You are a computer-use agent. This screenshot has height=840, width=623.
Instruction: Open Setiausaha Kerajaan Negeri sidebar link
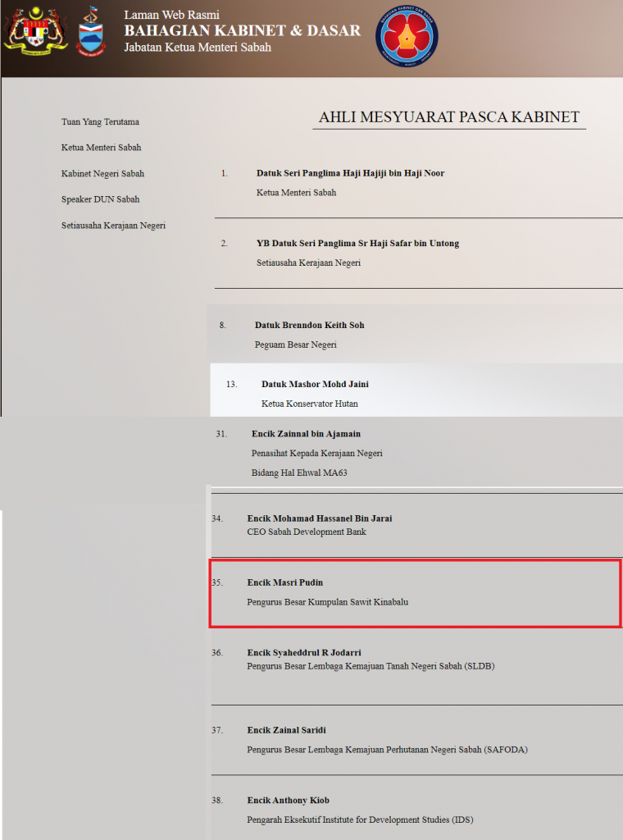click(x=113, y=226)
